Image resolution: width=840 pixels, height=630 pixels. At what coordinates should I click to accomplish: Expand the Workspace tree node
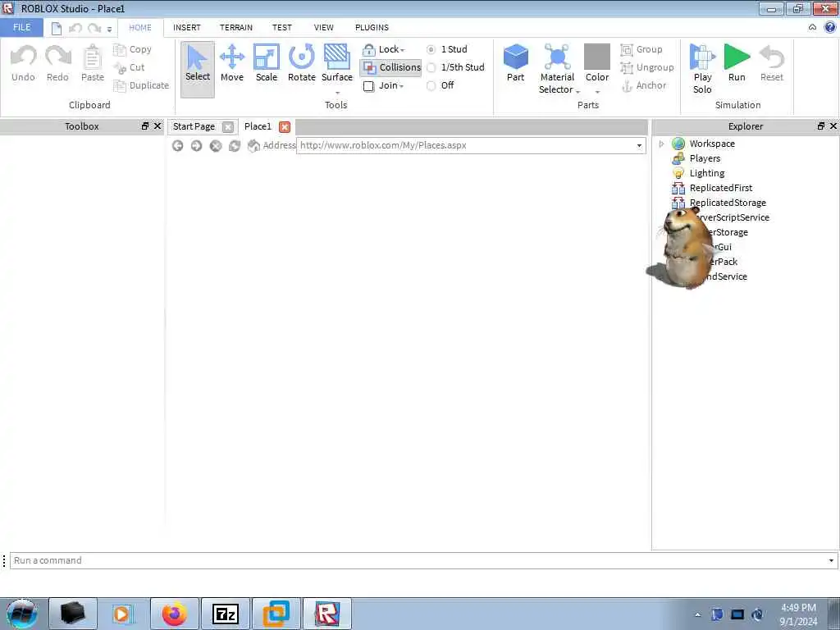(662, 144)
